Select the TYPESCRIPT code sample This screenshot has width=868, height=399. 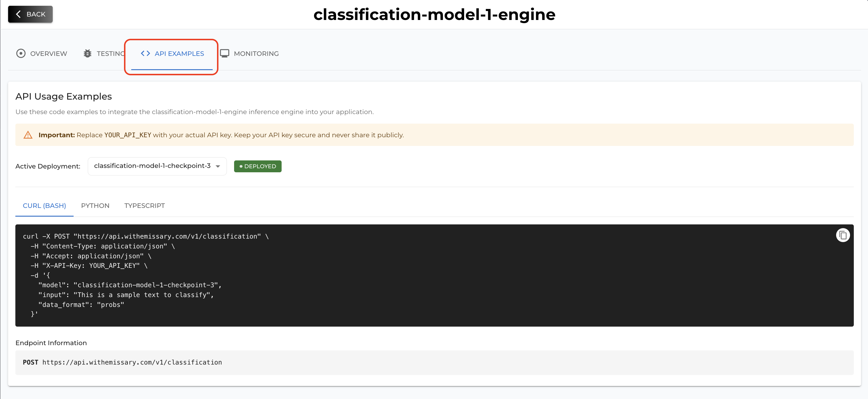(144, 205)
